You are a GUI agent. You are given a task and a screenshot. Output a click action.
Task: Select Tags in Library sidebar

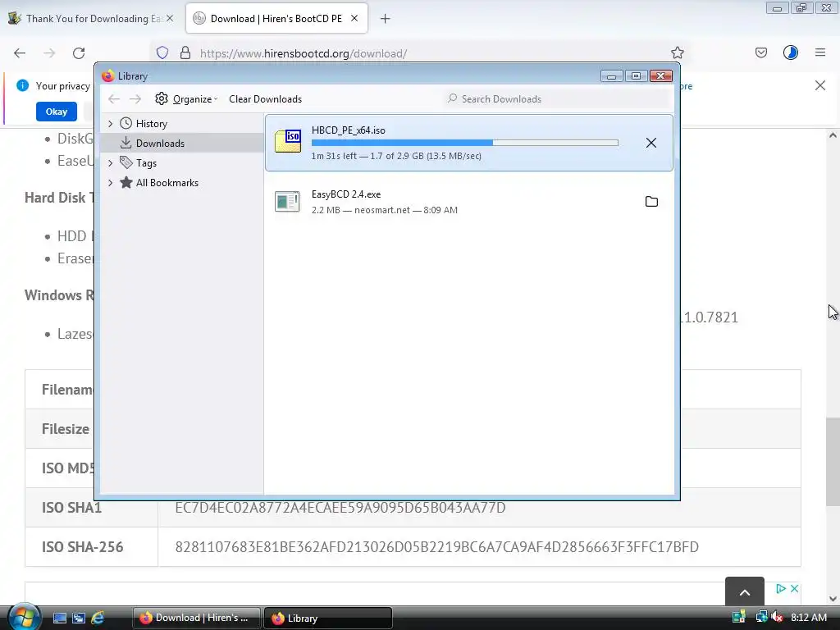pos(146,163)
